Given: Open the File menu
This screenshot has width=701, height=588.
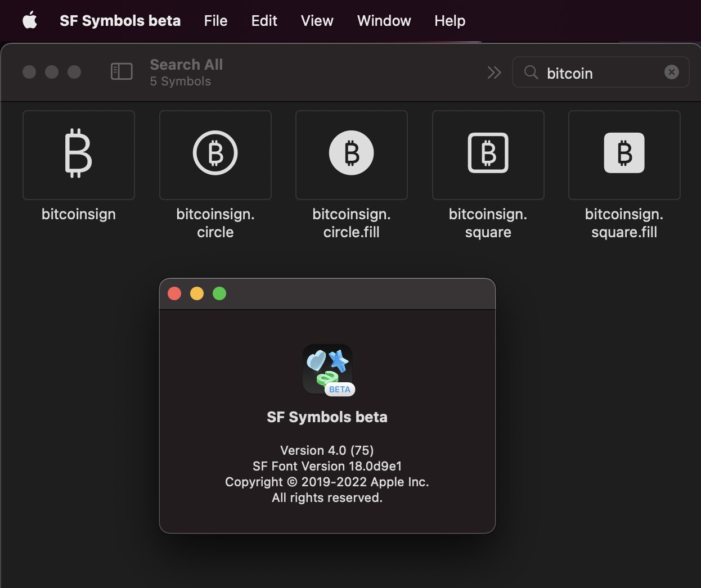Looking at the screenshot, I should pyautogui.click(x=216, y=21).
